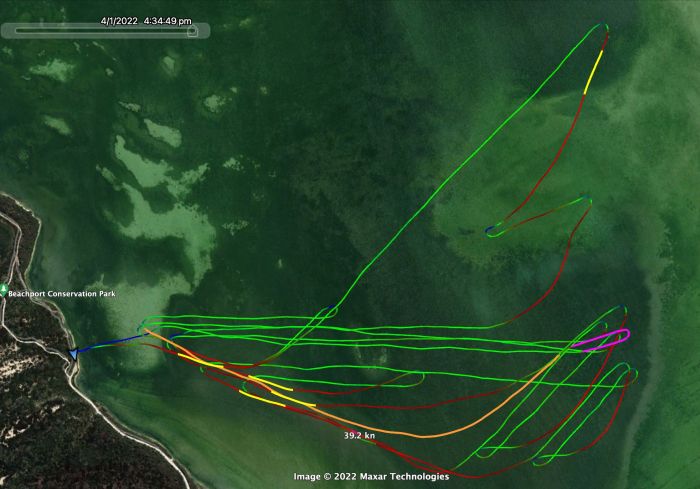Select the magenta loop track segment

[x=602, y=339]
